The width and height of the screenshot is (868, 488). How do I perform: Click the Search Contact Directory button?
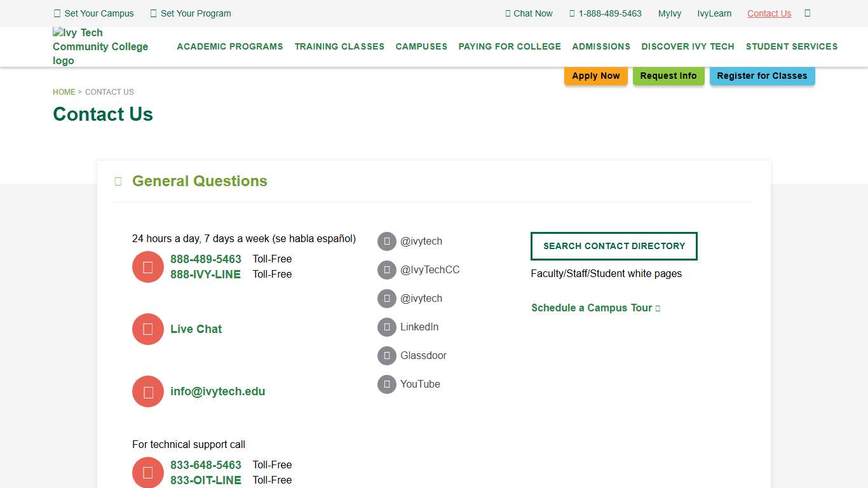coord(614,246)
